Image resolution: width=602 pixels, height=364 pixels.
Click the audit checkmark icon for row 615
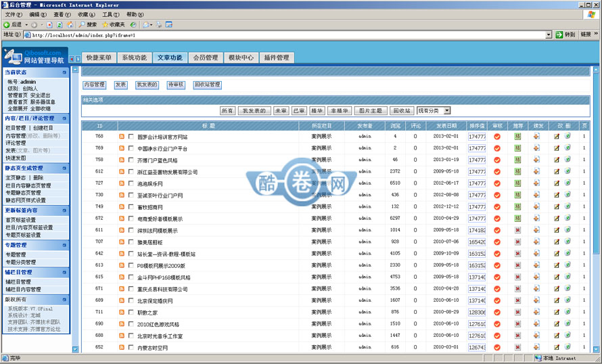(x=497, y=277)
